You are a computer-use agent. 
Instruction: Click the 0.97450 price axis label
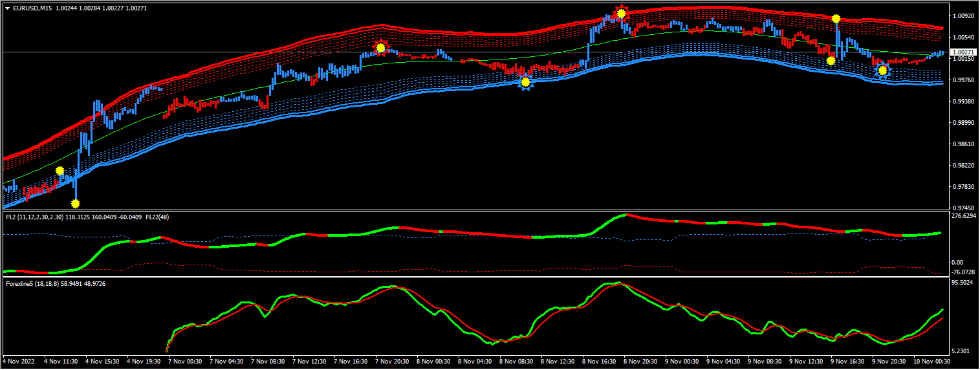pos(963,208)
